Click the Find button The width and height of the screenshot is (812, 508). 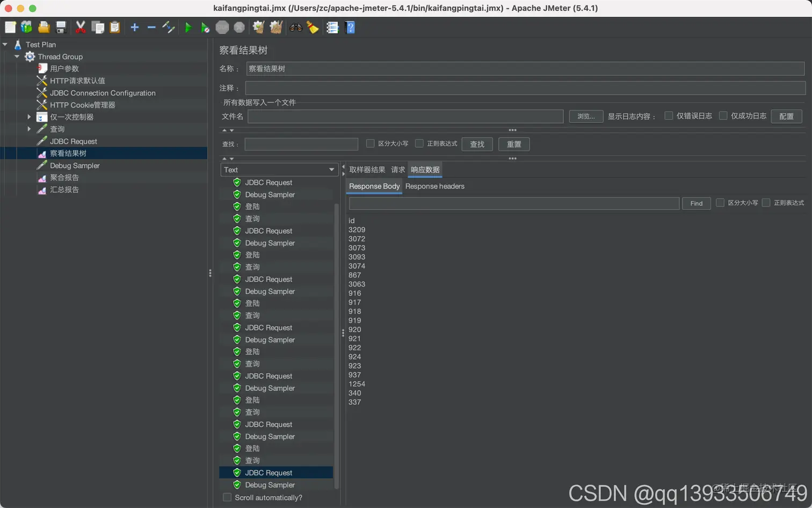[697, 203]
